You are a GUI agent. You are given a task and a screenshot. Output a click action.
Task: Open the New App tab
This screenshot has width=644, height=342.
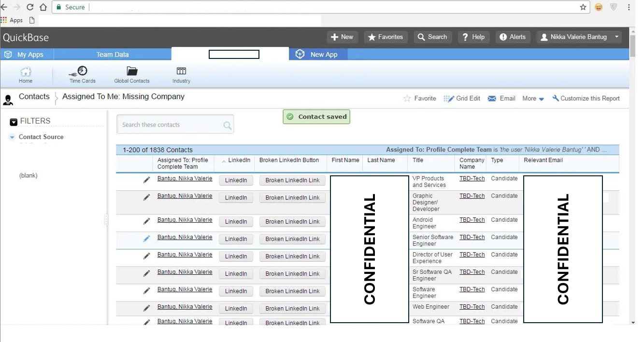[318, 55]
